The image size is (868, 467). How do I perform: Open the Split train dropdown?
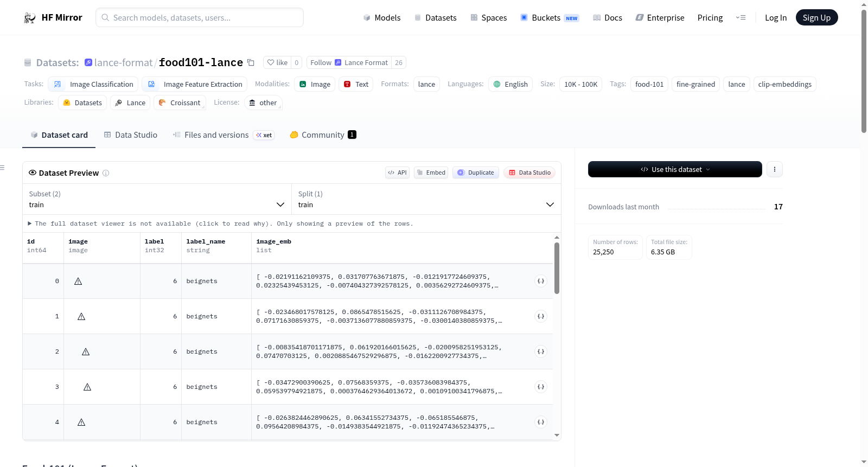(x=426, y=199)
